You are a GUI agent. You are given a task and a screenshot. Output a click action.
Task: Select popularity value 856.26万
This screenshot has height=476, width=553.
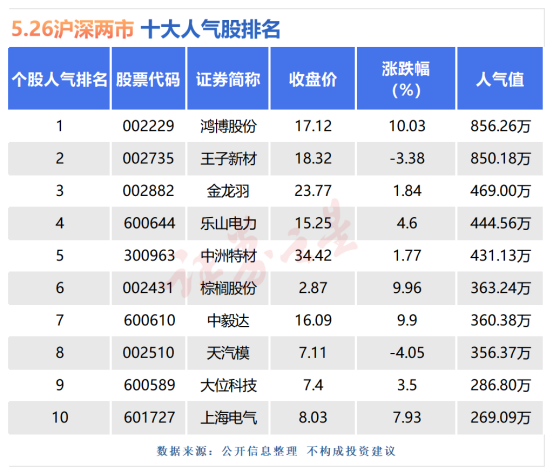[500, 126]
